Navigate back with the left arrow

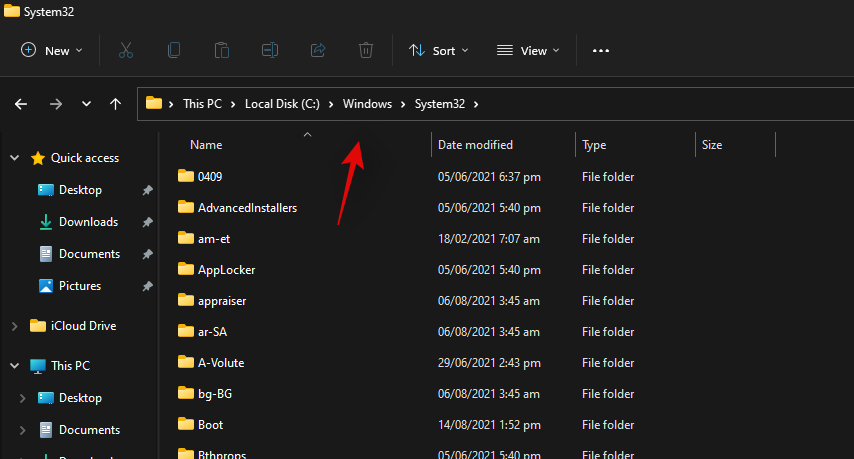coord(21,103)
